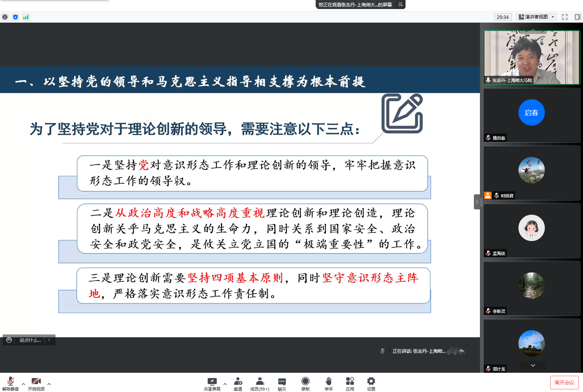
Task: Raise hand using 举手 icon
Action: [329, 383]
